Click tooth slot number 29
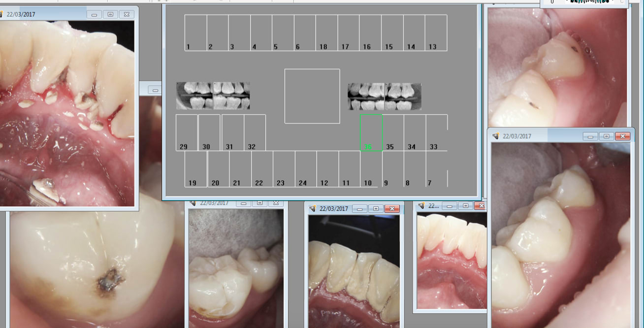644x328 pixels. 187,132
